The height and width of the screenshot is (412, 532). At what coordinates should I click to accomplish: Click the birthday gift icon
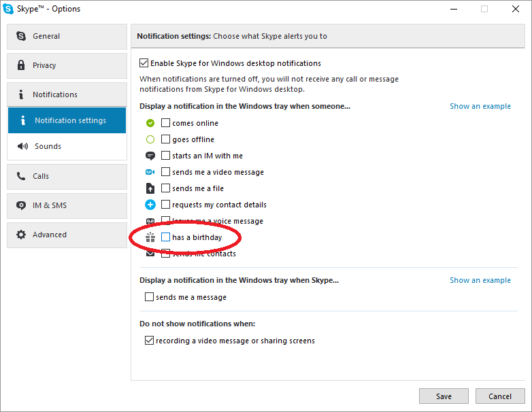point(150,237)
